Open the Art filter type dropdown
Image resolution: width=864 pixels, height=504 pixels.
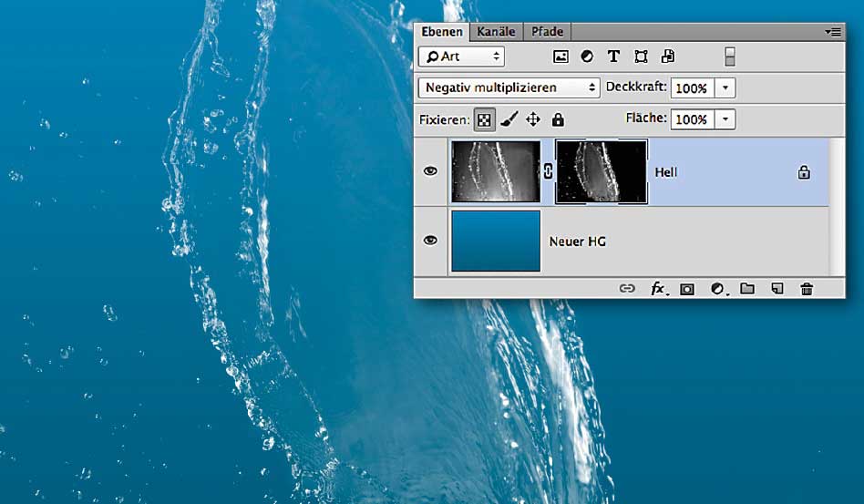point(461,57)
